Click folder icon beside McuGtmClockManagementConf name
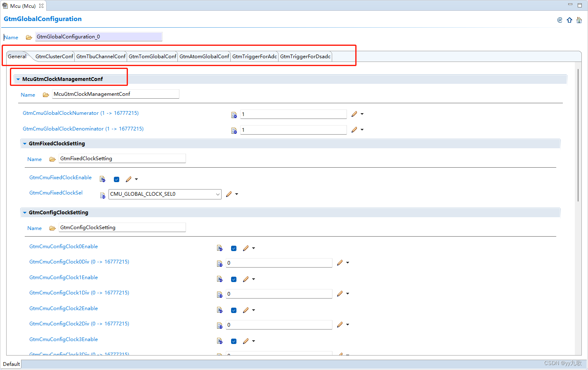The width and height of the screenshot is (588, 370). coord(46,95)
